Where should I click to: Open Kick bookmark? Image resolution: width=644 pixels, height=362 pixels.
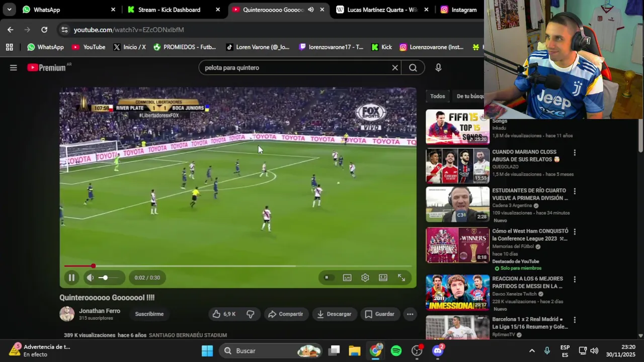coord(381,47)
